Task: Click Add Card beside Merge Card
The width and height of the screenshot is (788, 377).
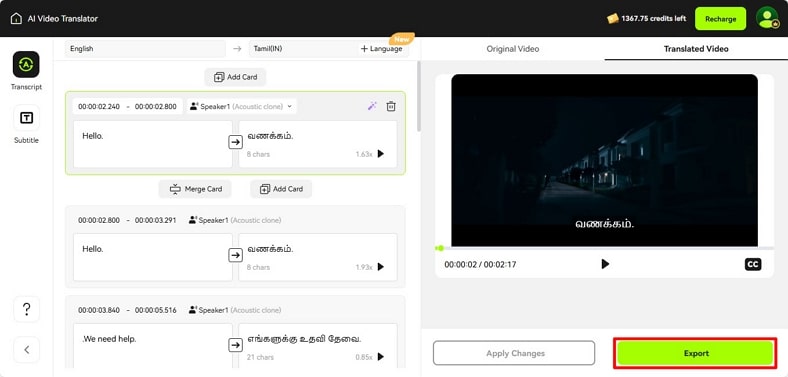Action: tap(281, 189)
